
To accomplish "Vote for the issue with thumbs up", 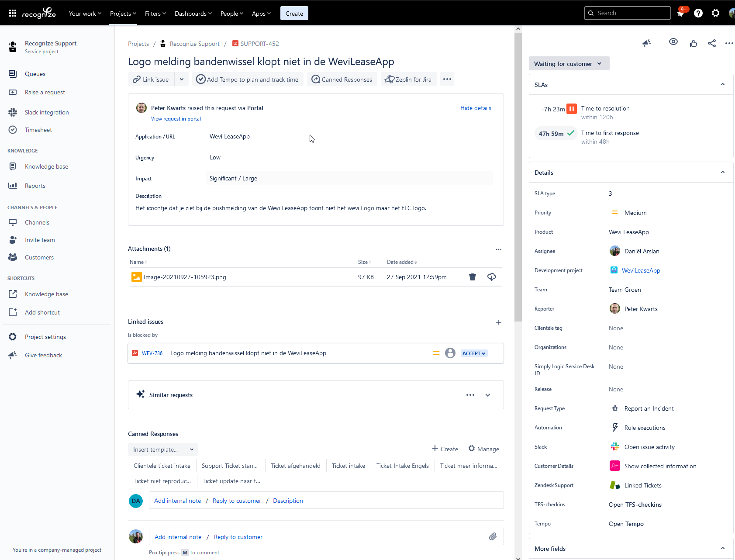I will click(x=693, y=43).
